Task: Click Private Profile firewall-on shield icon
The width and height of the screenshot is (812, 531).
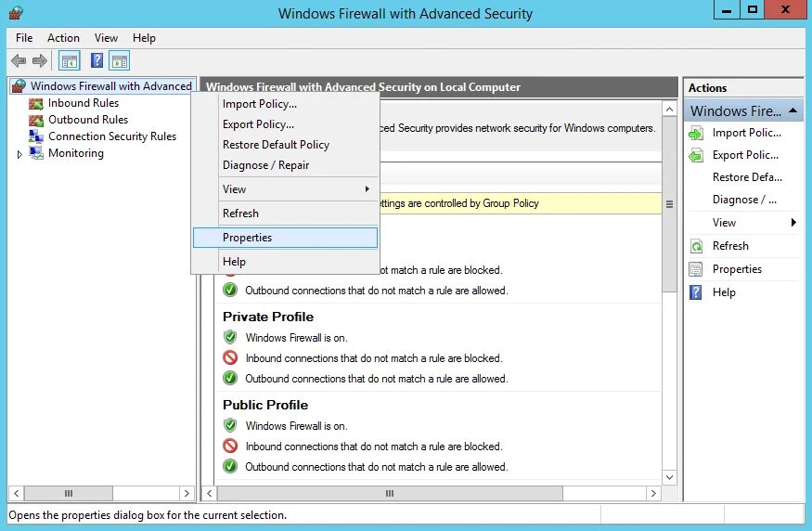Action: 230,337
